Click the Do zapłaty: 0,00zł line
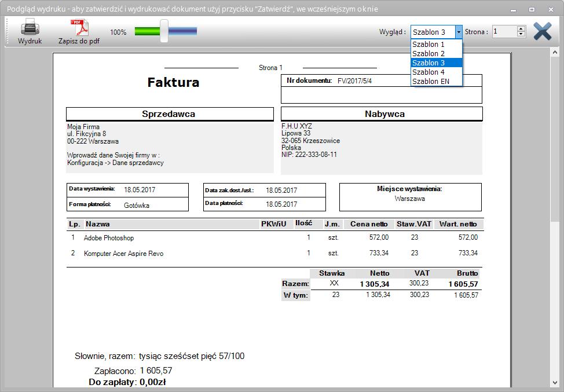This screenshot has width=564, height=392. pyautogui.click(x=127, y=382)
